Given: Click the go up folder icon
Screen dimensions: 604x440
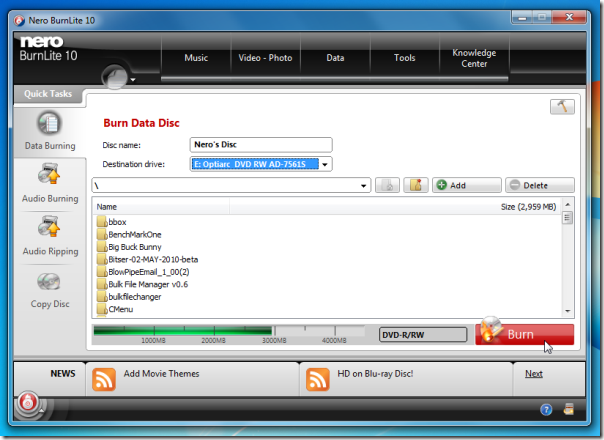Looking at the screenshot, I should 387,185.
